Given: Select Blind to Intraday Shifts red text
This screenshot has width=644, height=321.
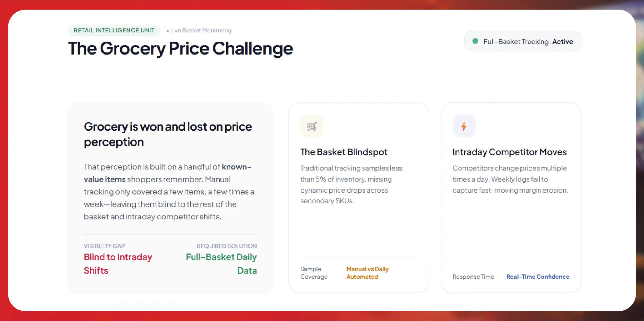Looking at the screenshot, I should click(x=118, y=264).
